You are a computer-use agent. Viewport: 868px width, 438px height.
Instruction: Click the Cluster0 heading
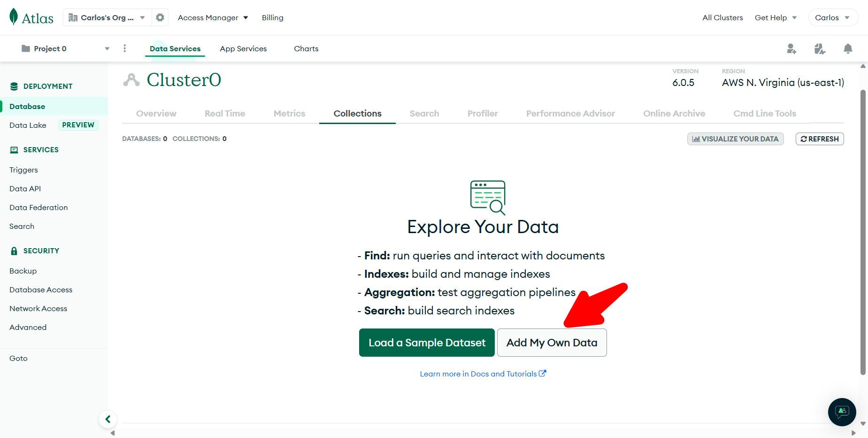(x=184, y=80)
